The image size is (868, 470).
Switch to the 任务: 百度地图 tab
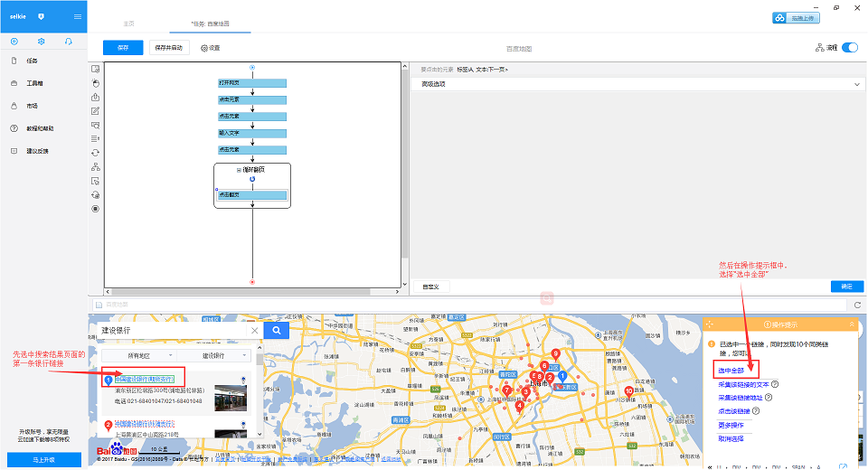[211, 23]
